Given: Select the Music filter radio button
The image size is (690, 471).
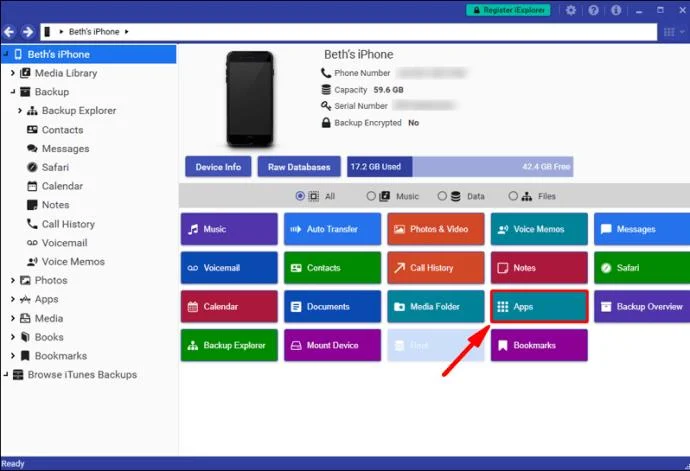Looking at the screenshot, I should pyautogui.click(x=371, y=196).
